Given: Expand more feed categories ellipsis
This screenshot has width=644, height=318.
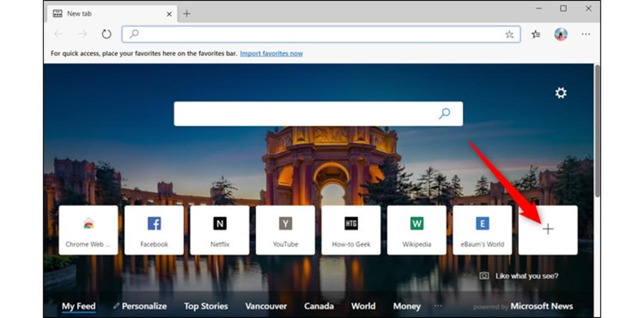Looking at the screenshot, I should pyautogui.click(x=438, y=305).
